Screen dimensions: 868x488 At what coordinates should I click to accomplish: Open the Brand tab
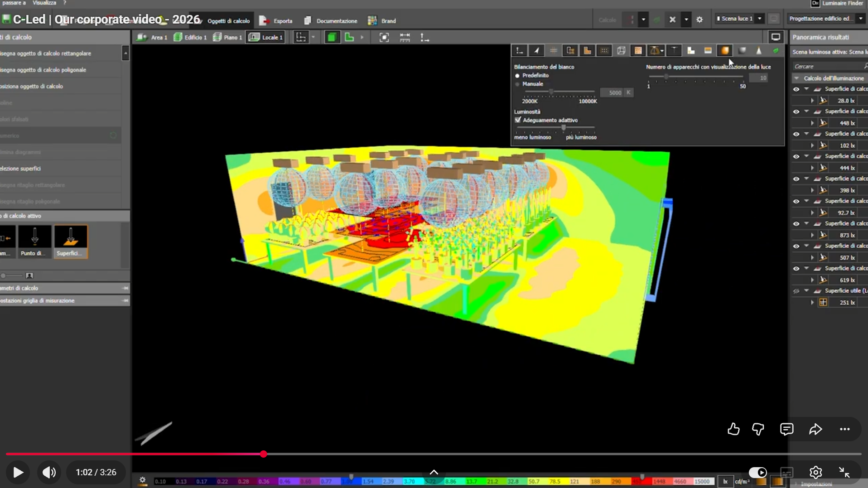pos(382,21)
